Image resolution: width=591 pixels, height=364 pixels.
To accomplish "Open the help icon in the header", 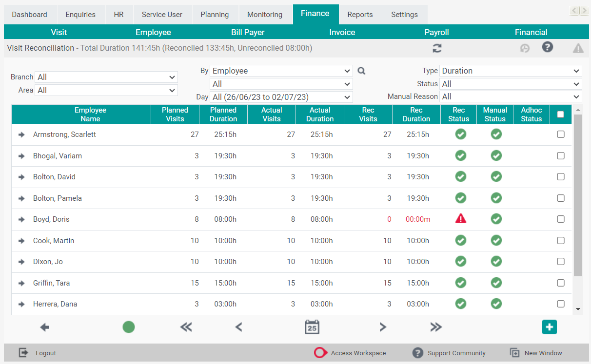I will pos(547,48).
